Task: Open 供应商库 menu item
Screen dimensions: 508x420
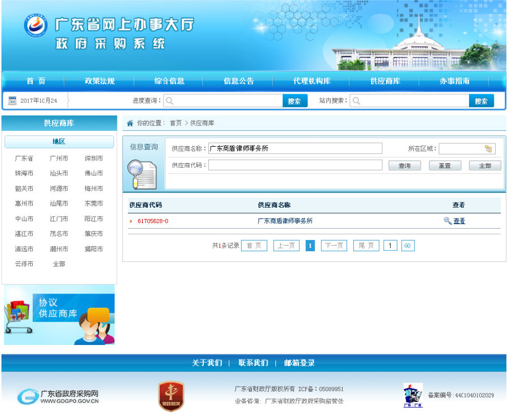Action: tap(385, 81)
